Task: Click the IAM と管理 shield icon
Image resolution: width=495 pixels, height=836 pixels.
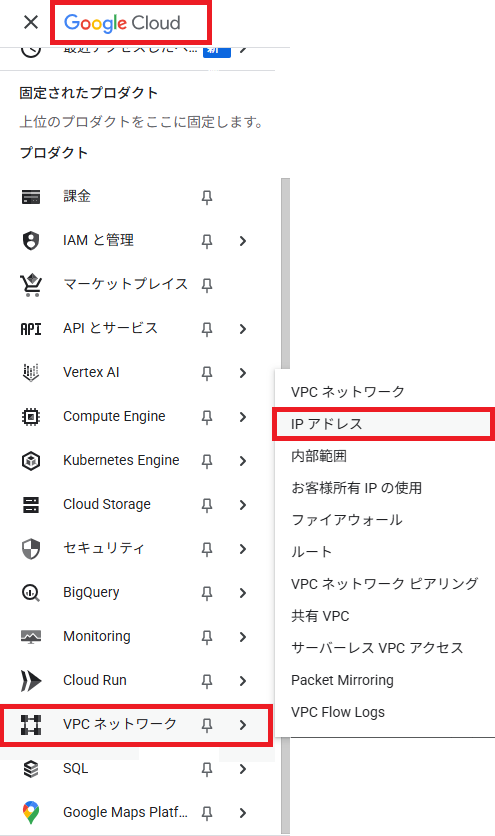Action: pos(31,240)
